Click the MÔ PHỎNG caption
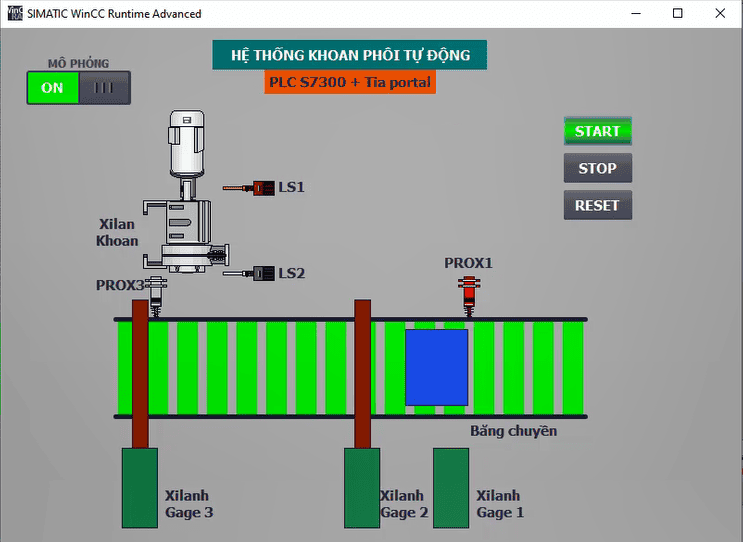743x542 pixels. (x=79, y=63)
